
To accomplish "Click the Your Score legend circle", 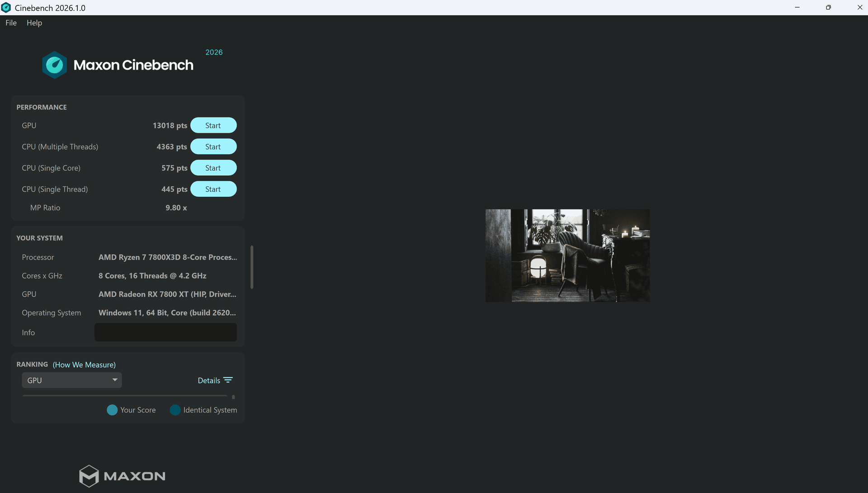I will tap(112, 410).
